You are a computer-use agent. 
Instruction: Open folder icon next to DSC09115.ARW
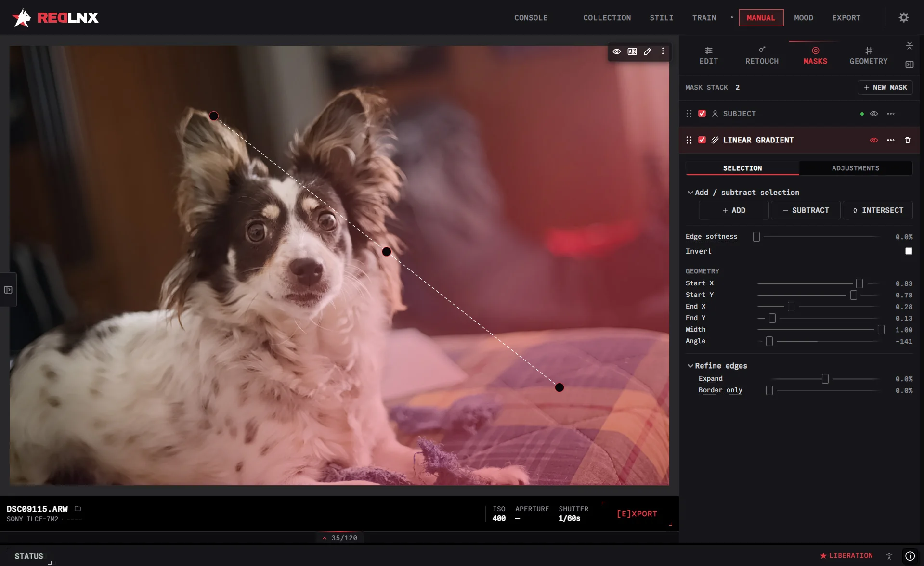[x=78, y=509]
